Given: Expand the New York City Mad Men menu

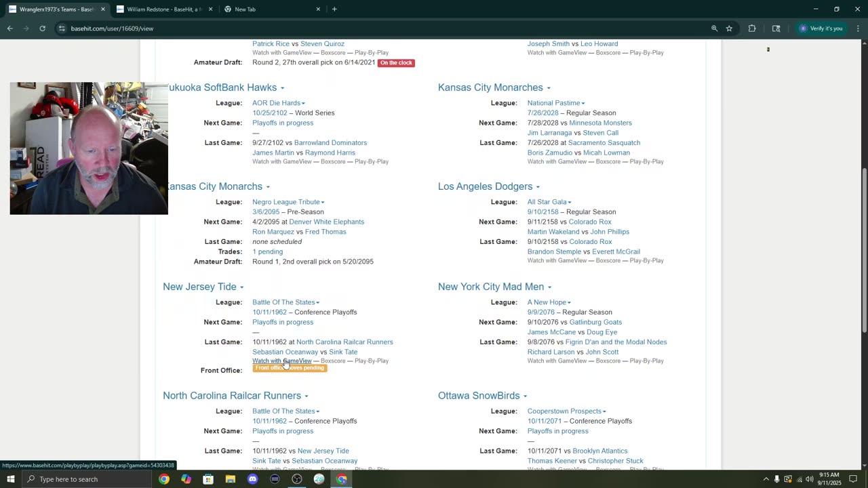Looking at the screenshot, I should tap(549, 287).
